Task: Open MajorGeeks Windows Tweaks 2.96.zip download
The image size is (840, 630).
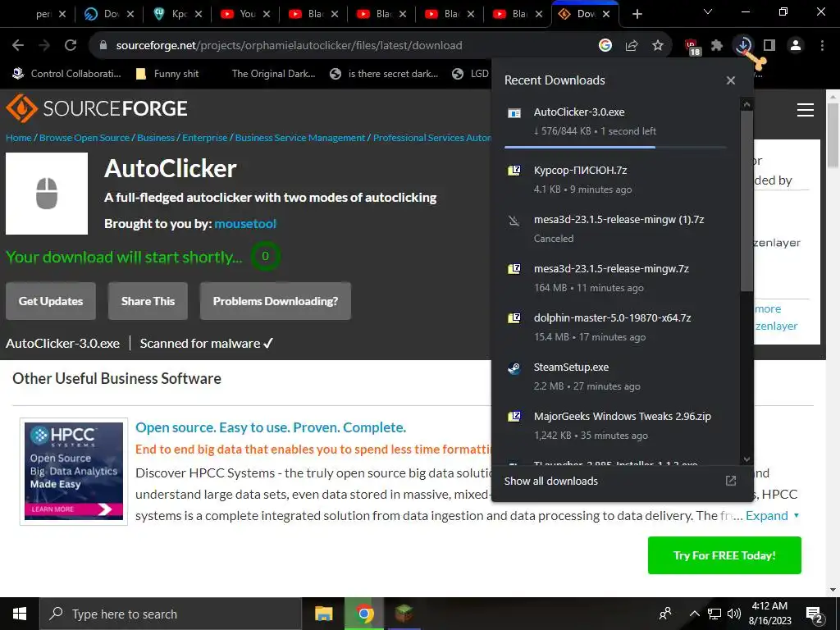Action: (615, 426)
